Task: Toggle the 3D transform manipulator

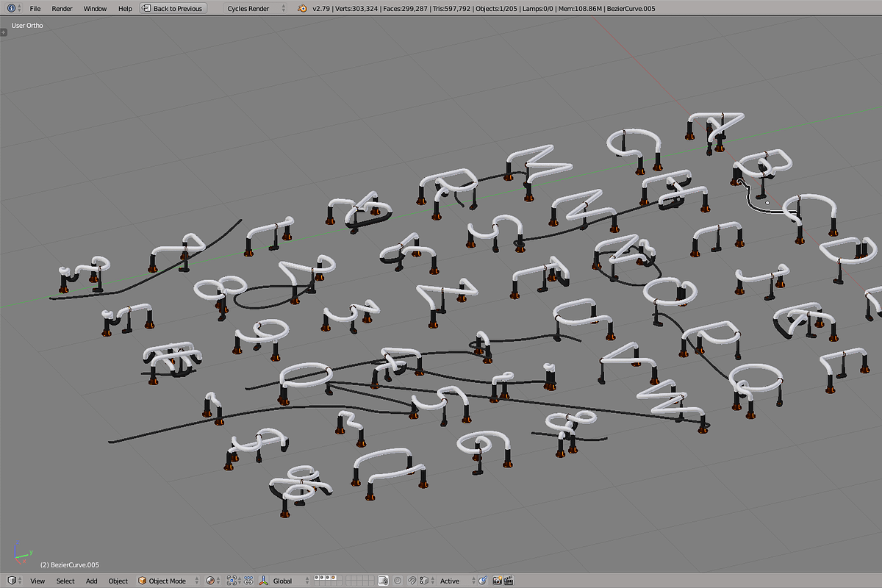Action: [x=262, y=581]
